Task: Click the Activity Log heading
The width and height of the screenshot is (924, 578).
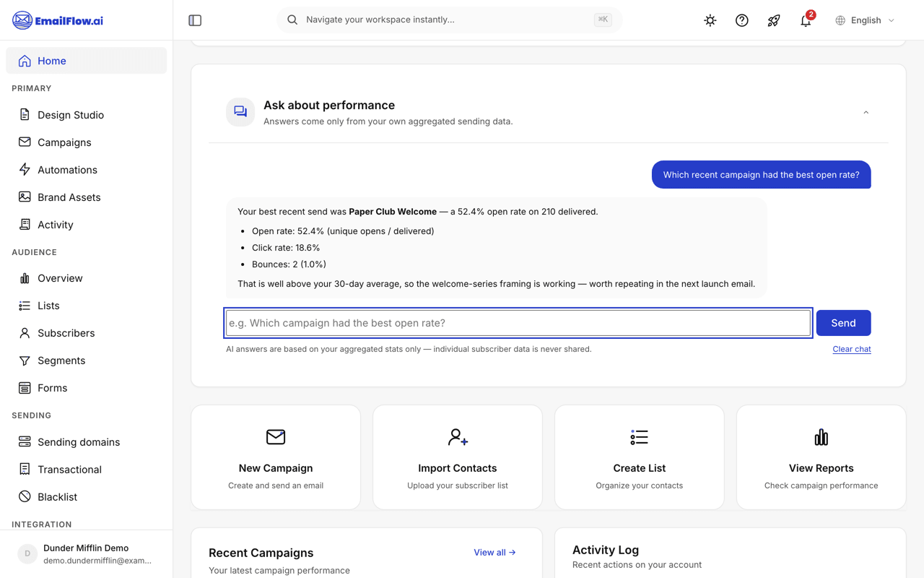Action: (x=606, y=550)
